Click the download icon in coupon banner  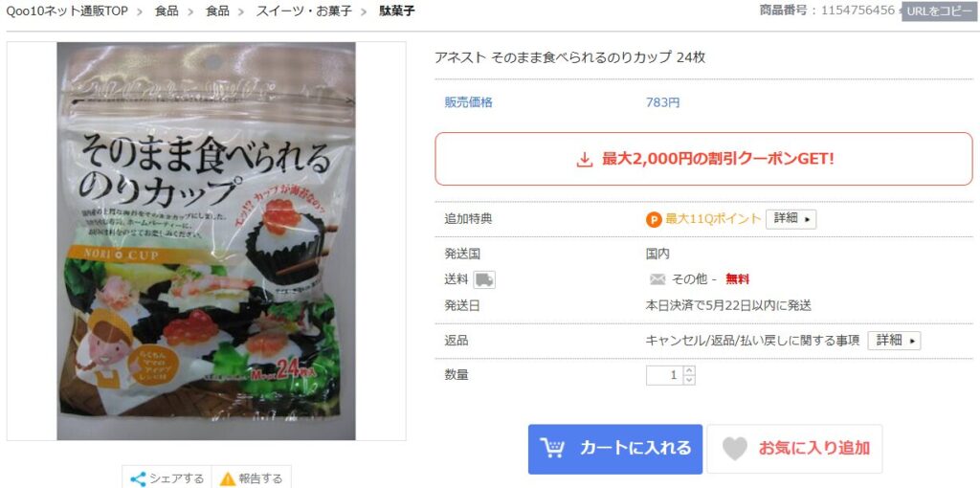[584, 160]
